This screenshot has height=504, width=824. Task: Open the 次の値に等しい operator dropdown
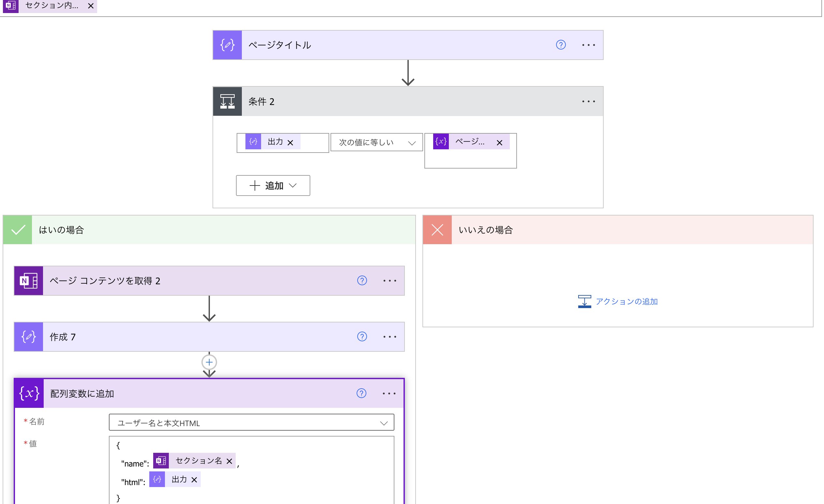point(412,142)
